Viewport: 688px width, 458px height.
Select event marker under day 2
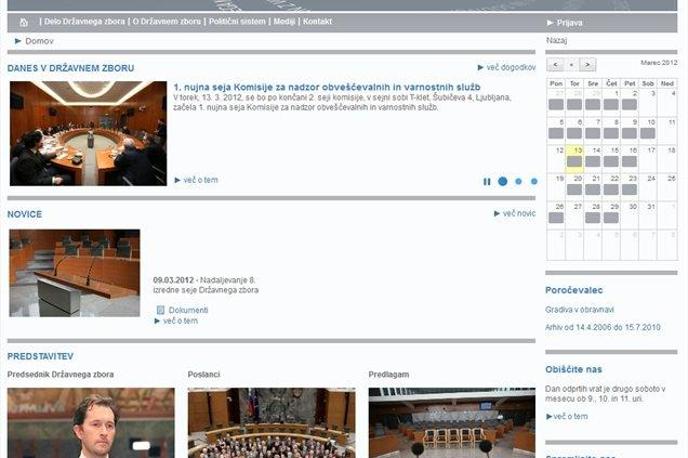pyautogui.click(x=629, y=104)
